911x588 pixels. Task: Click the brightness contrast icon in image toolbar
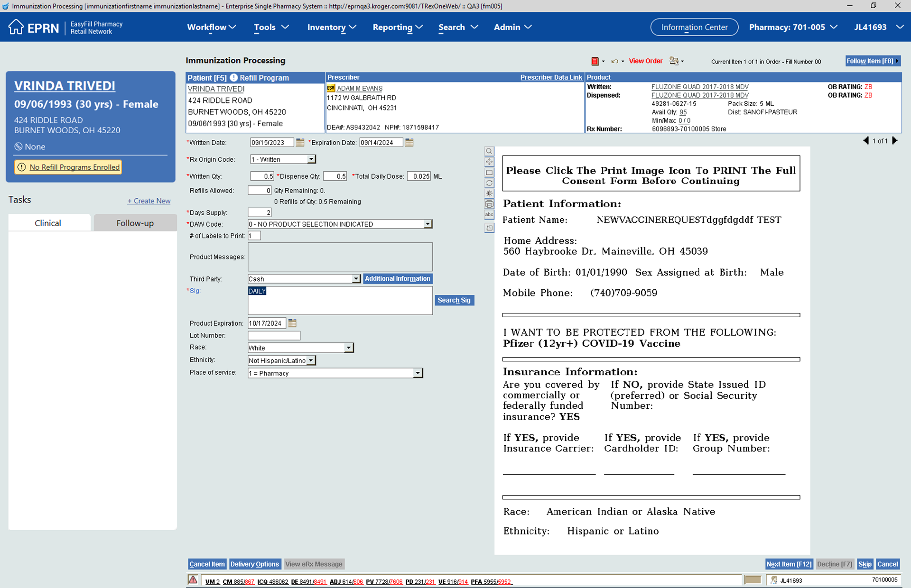tap(489, 193)
